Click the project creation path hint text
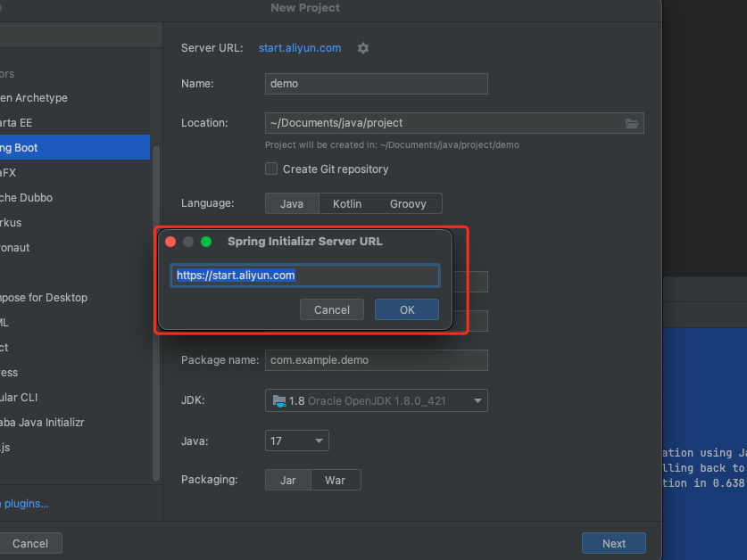This screenshot has height=560, width=747. pyautogui.click(x=392, y=144)
